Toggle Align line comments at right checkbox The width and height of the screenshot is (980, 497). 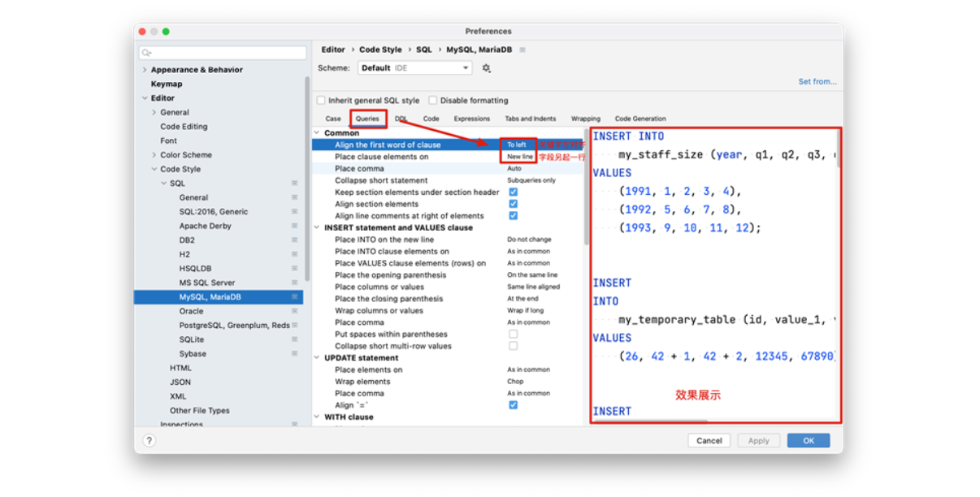coord(514,216)
